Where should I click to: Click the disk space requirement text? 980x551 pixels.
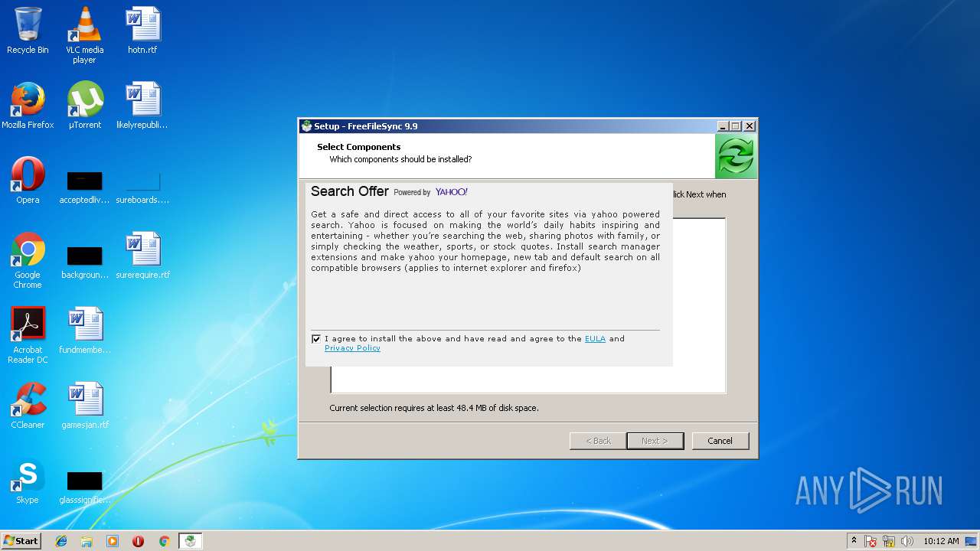click(434, 408)
